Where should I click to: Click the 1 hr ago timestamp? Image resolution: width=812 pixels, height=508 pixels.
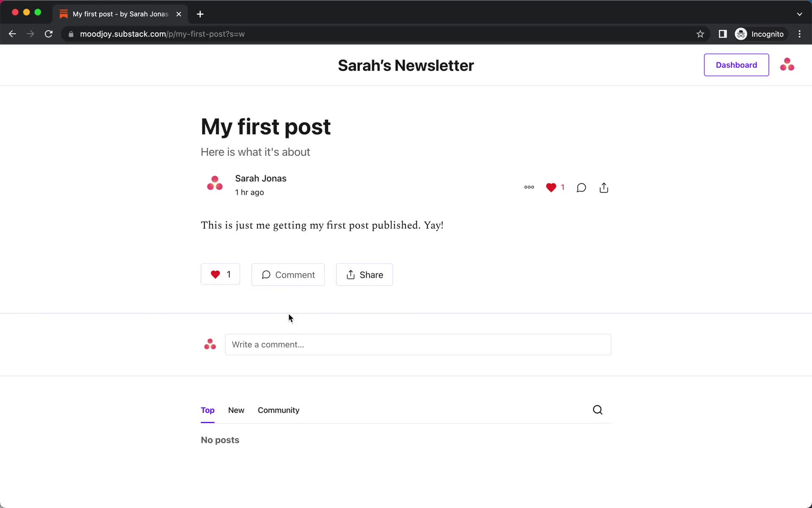[x=250, y=192]
